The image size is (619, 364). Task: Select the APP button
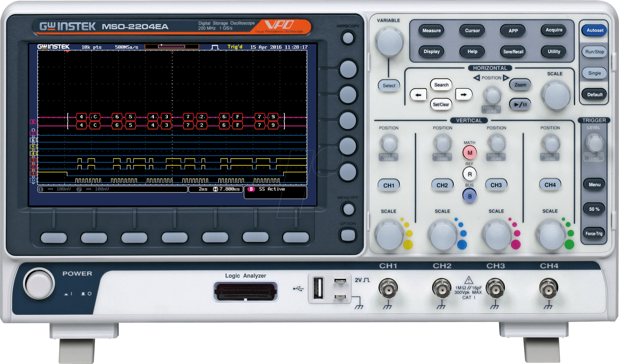[513, 30]
